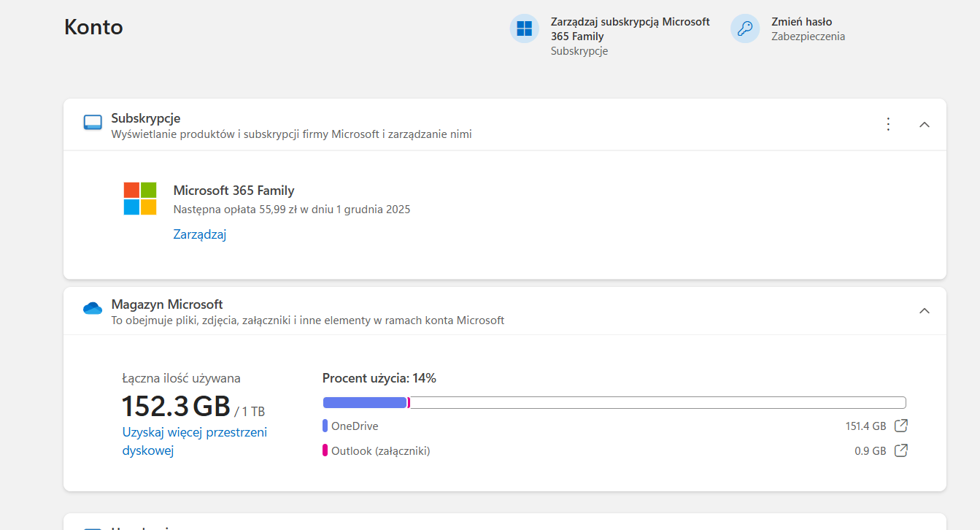Click the Magazyn Microsoft header title
Screen dimensions: 980x530
coord(167,304)
